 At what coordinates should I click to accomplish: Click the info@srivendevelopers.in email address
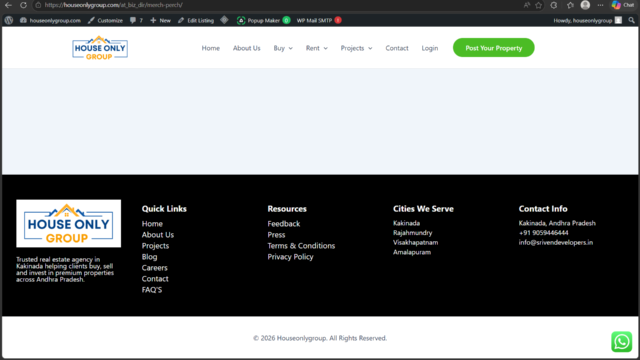coord(556,242)
